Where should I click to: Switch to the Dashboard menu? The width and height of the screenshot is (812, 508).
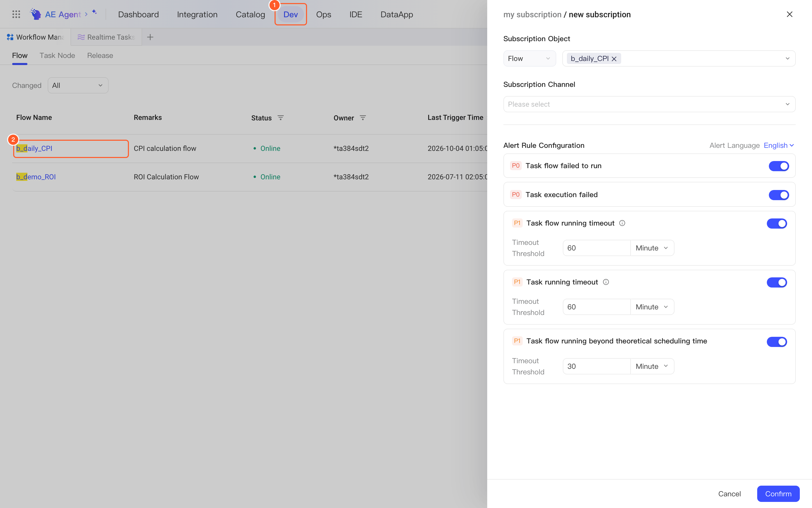[138, 14]
